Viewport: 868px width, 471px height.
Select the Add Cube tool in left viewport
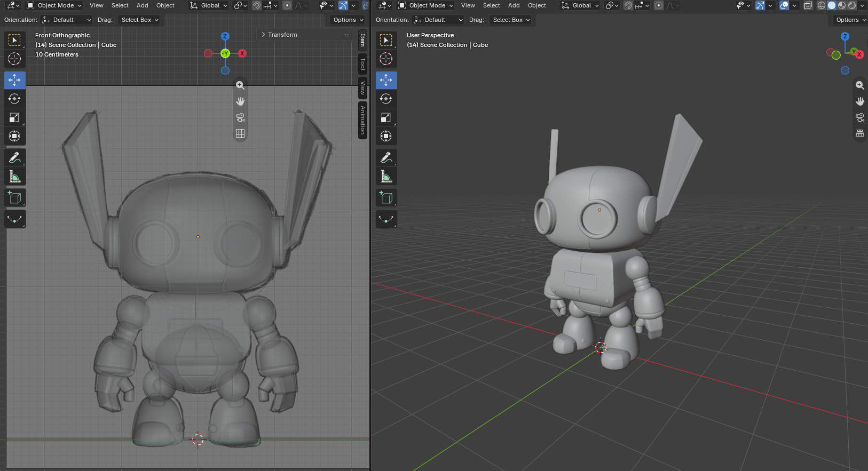click(14, 197)
